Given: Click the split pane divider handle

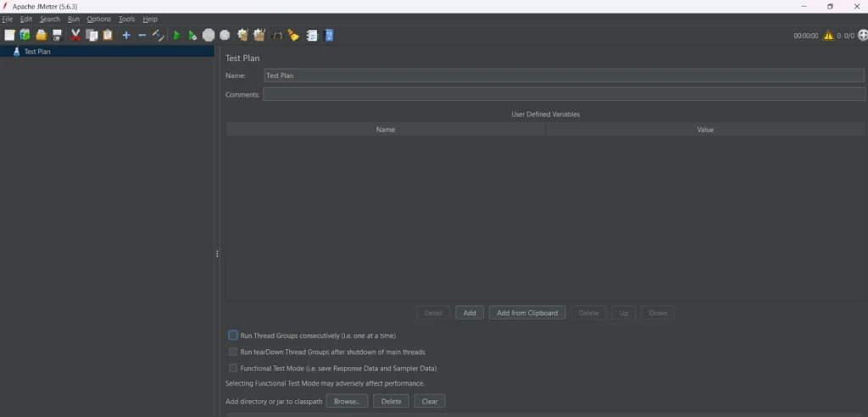Looking at the screenshot, I should [x=217, y=253].
